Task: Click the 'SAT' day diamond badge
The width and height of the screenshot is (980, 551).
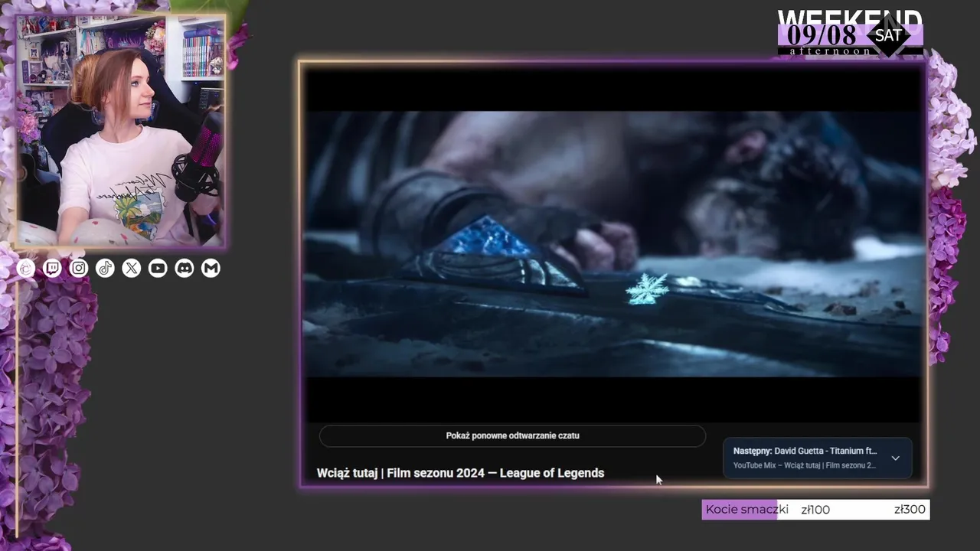Action: point(889,35)
